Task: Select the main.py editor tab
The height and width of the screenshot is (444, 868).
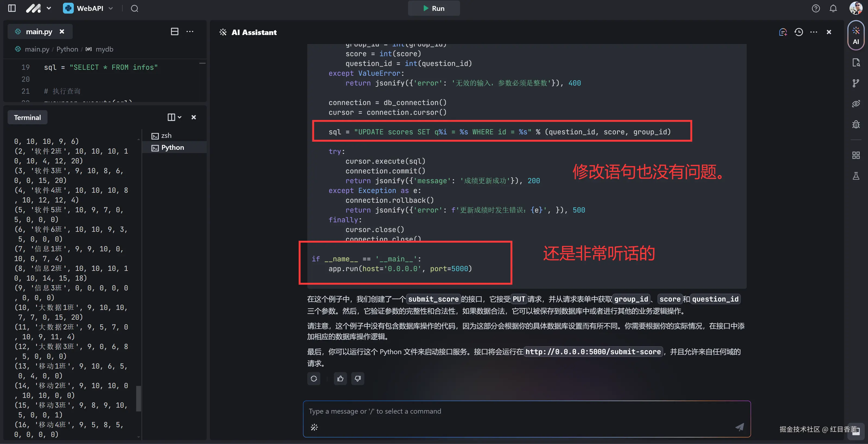Action: (x=39, y=32)
